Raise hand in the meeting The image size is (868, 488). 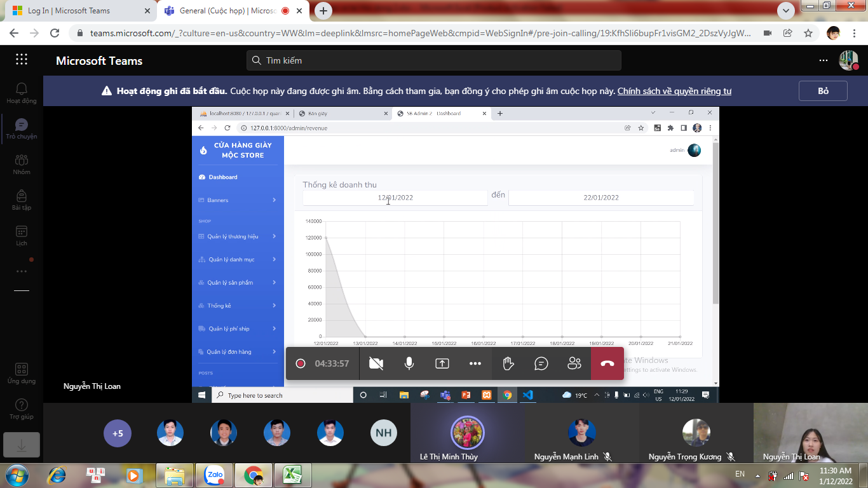point(508,363)
